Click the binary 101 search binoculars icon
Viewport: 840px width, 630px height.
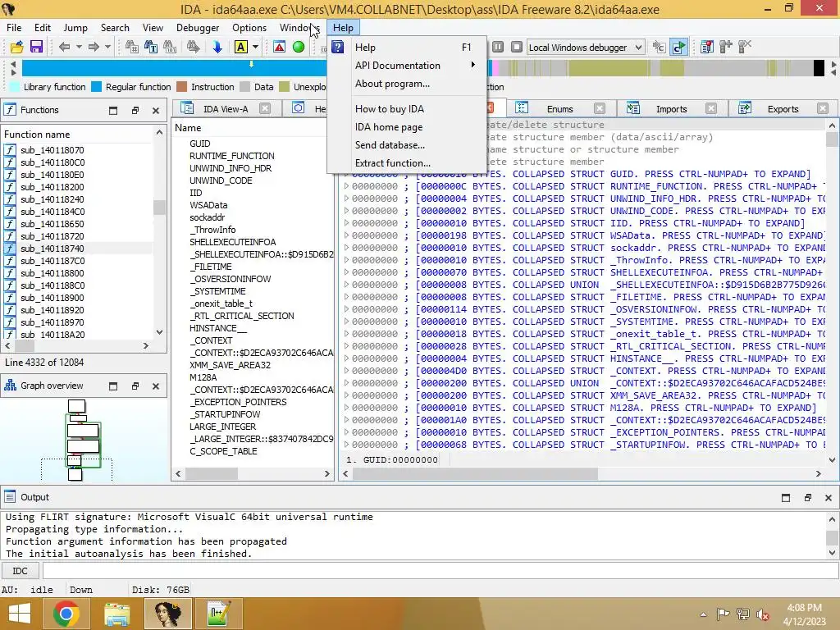click(x=170, y=47)
